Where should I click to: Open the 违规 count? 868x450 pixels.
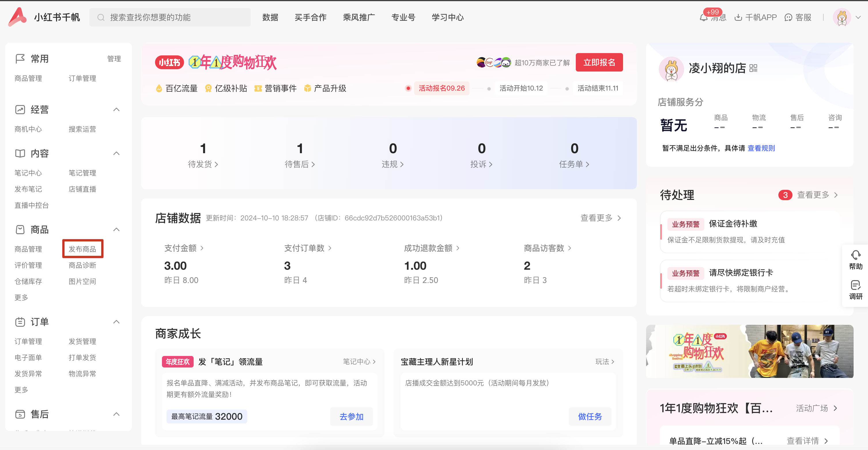pyautogui.click(x=393, y=155)
